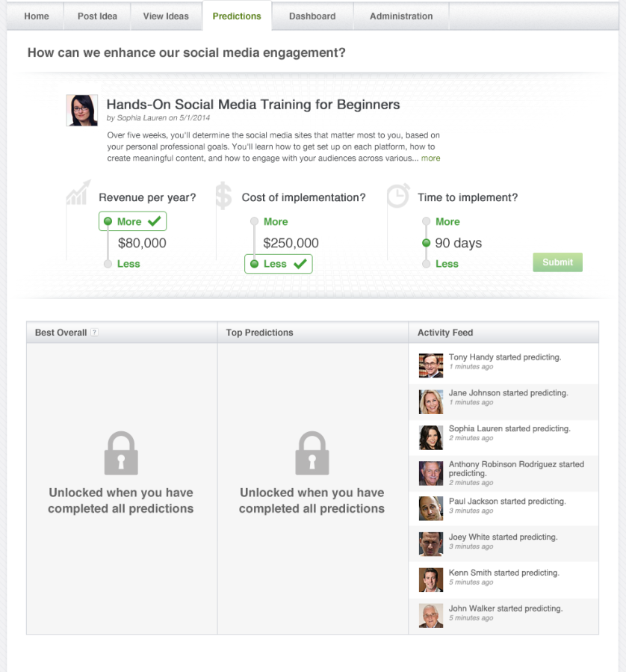Click Tony Handy's avatar in activity feed
Viewport: 626px width, 672px height.
[x=431, y=366]
